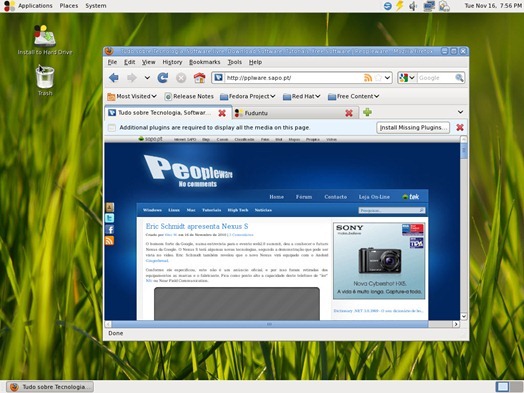
Task: Click the orange RSS icon on page sidebar
Action: click(x=110, y=241)
